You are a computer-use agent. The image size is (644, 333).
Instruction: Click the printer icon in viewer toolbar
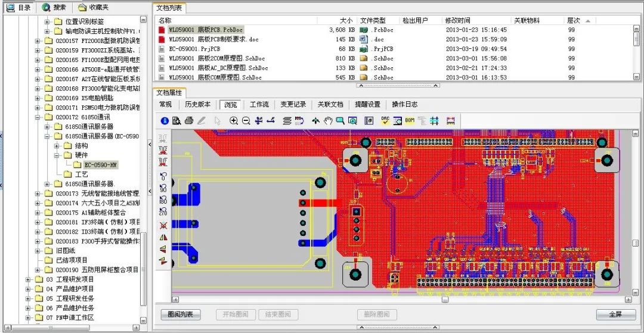(x=188, y=120)
